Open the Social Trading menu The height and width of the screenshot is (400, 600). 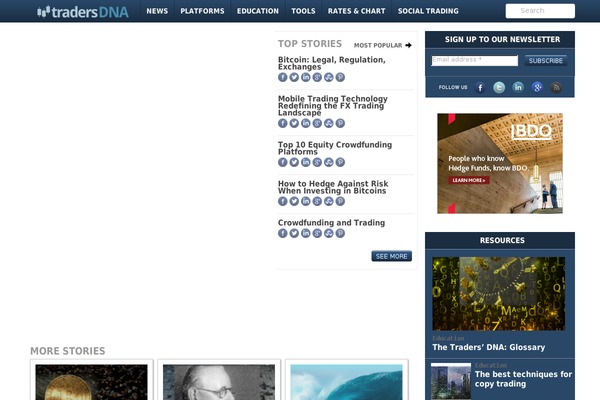(428, 11)
